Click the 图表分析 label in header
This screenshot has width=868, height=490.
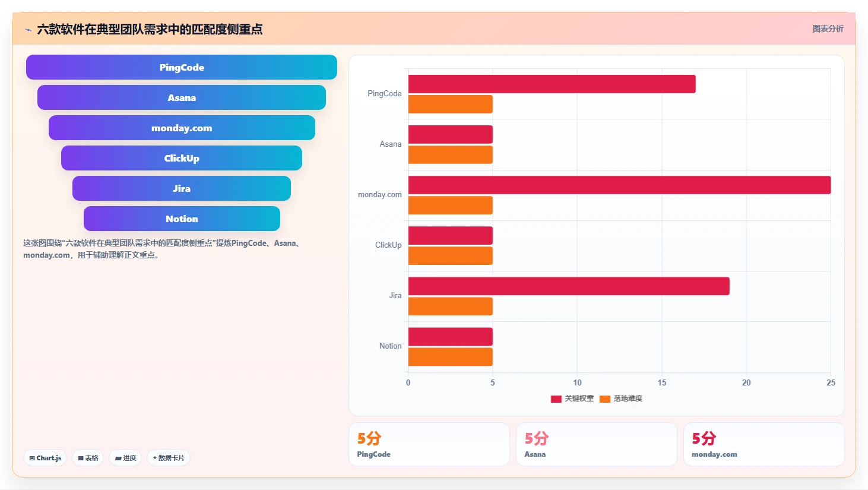click(828, 29)
